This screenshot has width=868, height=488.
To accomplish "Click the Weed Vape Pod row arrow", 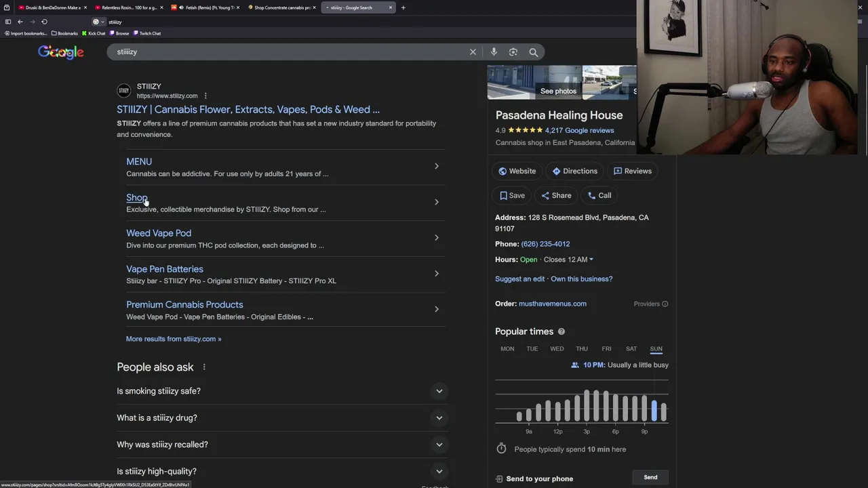I will 436,238.
